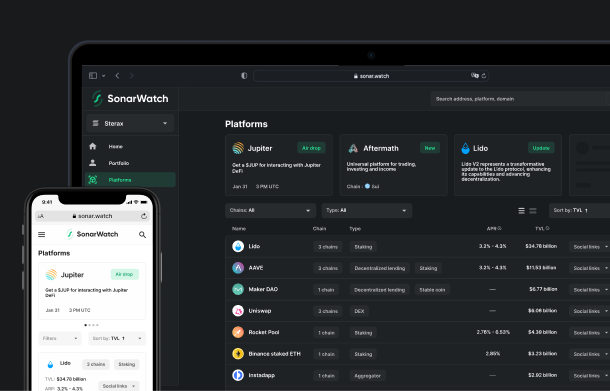
Task: Select Platforms in the sidebar
Action: pyautogui.click(x=130, y=180)
